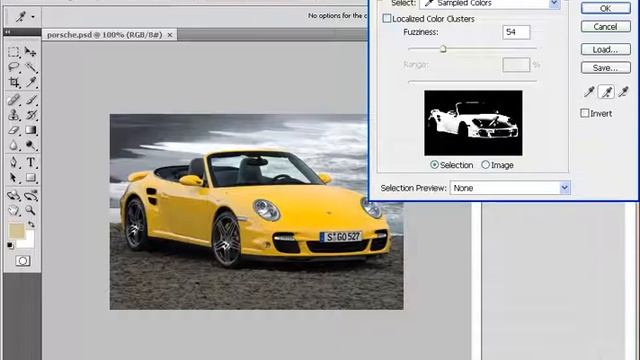
Task: Select the Eraser tool
Action: (x=13, y=130)
